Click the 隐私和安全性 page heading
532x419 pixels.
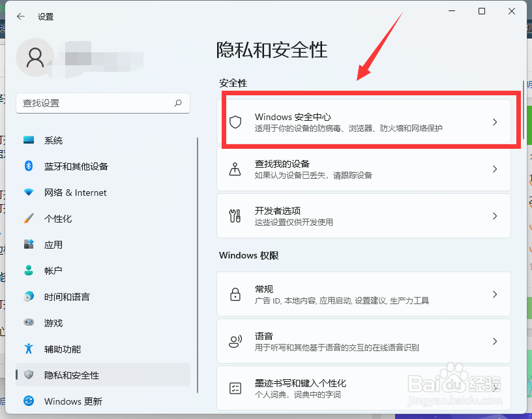(272, 50)
